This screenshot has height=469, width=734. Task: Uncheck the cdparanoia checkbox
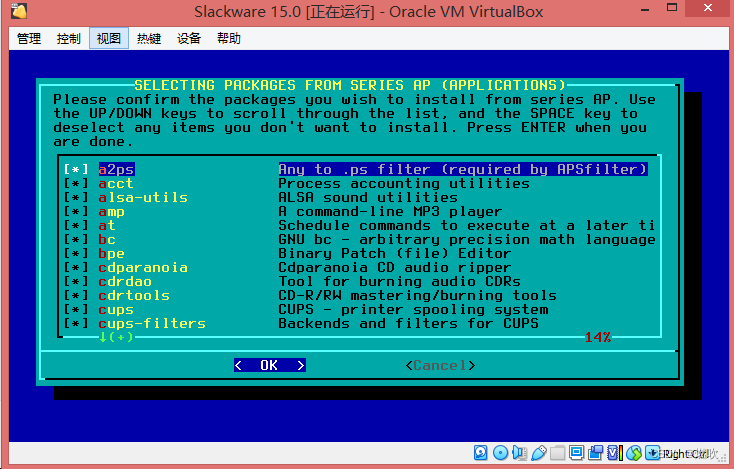tap(76, 267)
